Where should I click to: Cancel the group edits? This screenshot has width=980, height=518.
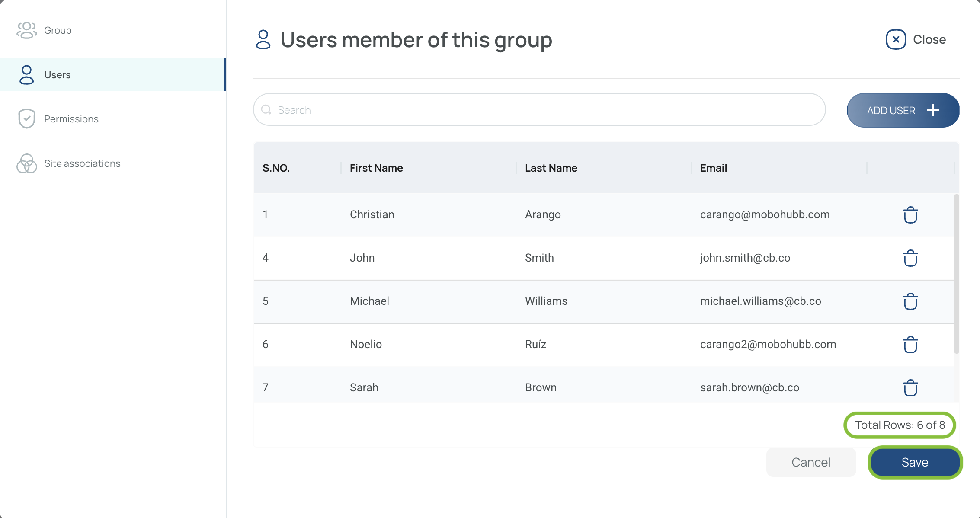[x=811, y=462]
